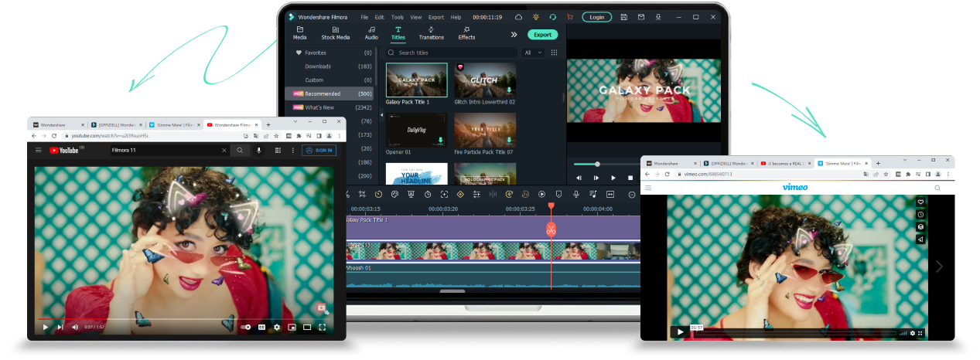
Task: Open the headset support icon
Action: pos(552,17)
